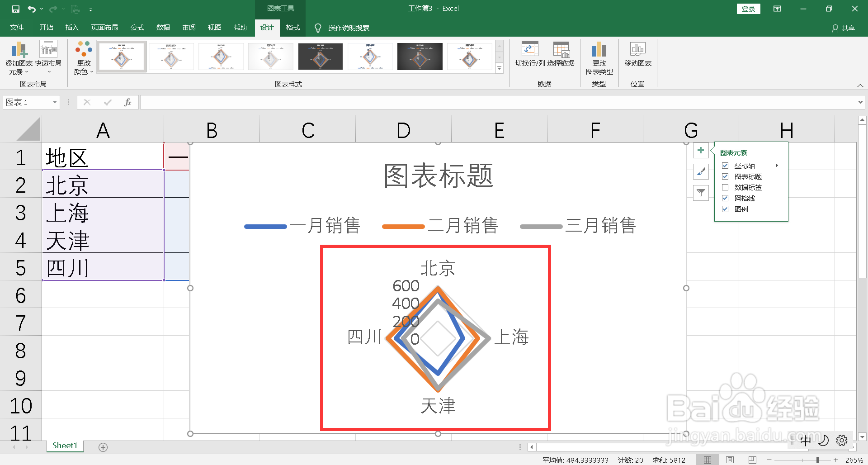
Task: Uncheck the 网格线 checkbox
Action: coord(725,198)
